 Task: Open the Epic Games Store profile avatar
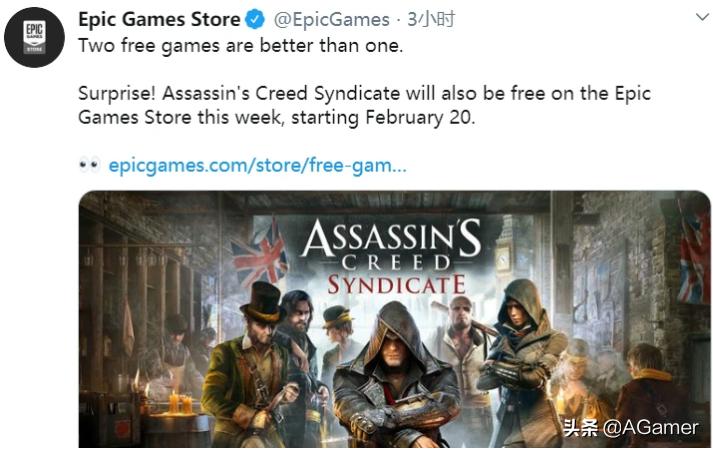point(35,38)
